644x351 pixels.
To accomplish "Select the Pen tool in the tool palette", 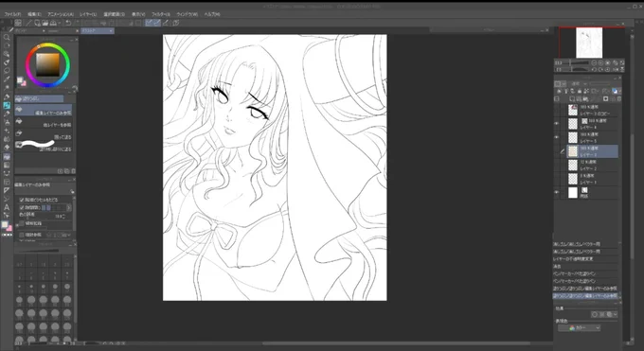I will click(7, 97).
